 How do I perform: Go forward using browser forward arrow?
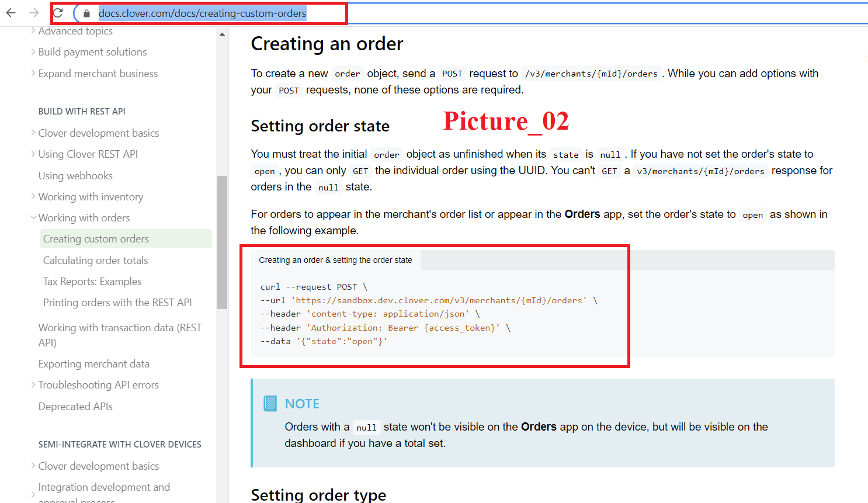point(34,13)
